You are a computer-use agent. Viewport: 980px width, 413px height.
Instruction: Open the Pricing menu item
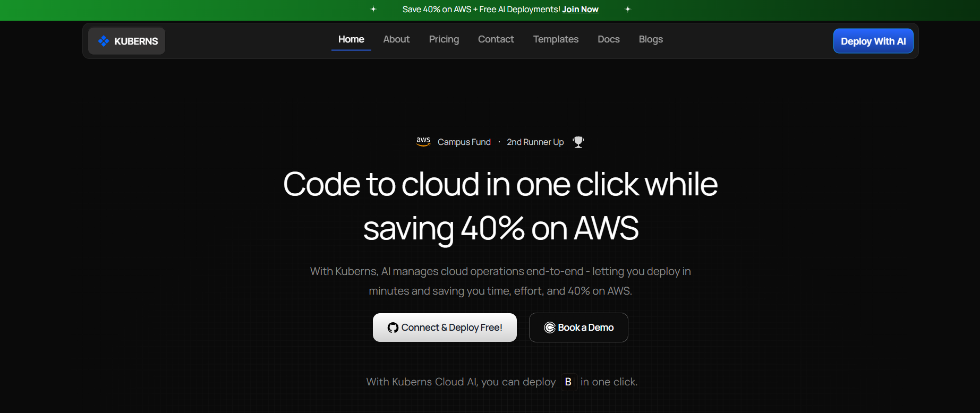tap(444, 39)
